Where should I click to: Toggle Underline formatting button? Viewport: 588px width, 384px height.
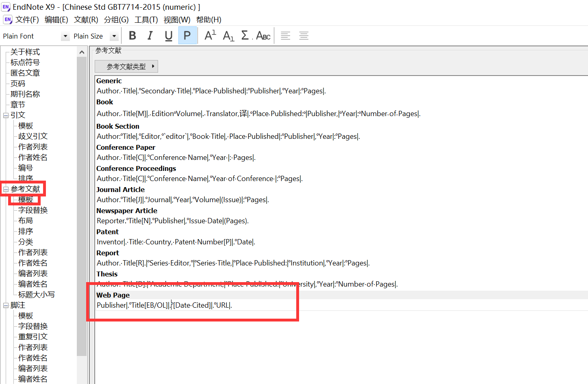pyautogui.click(x=169, y=36)
